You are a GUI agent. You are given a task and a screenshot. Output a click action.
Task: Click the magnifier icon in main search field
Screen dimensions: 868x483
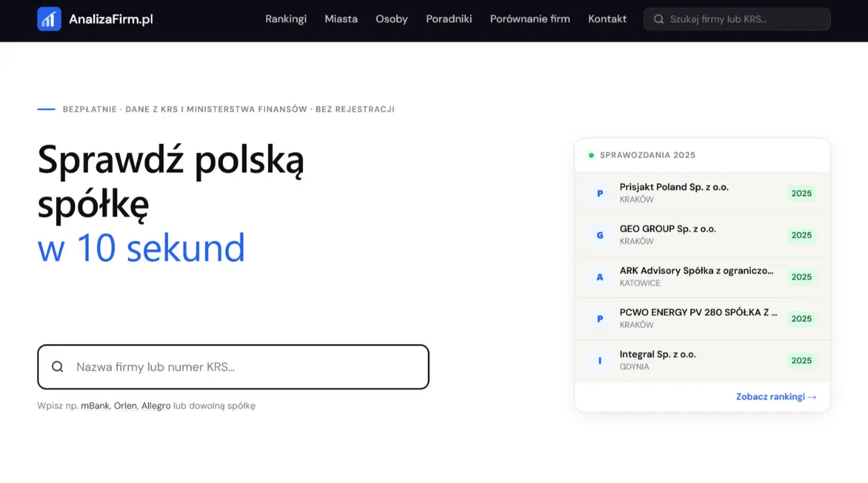click(58, 366)
